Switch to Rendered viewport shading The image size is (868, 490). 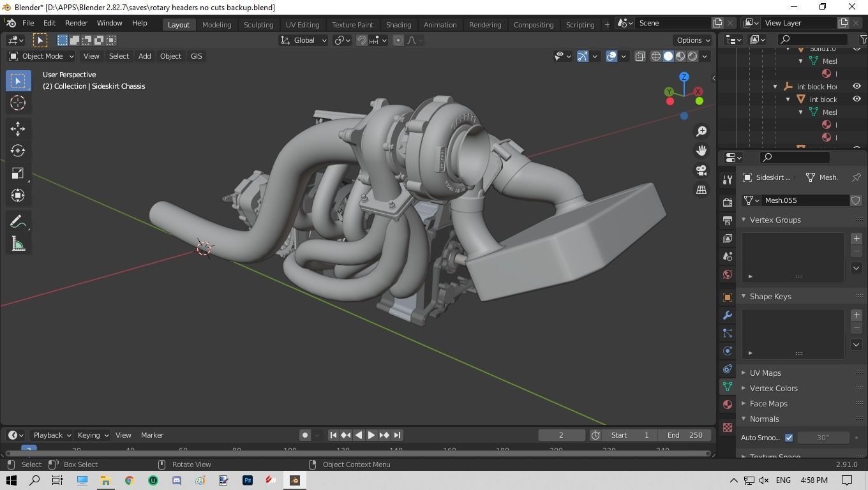click(692, 56)
